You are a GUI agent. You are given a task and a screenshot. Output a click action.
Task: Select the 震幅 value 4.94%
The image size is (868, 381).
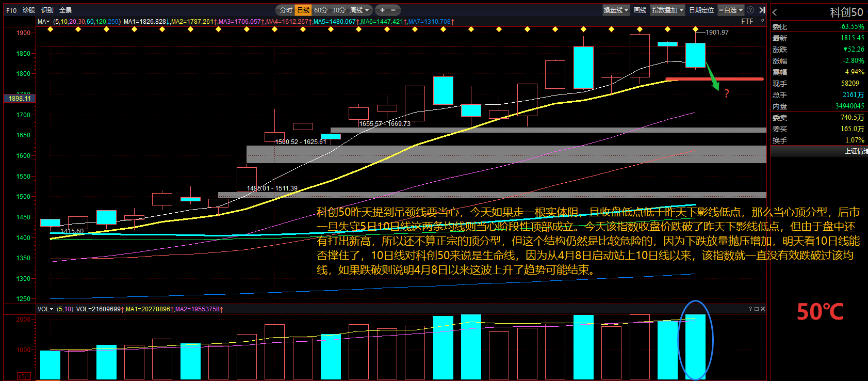pos(855,72)
